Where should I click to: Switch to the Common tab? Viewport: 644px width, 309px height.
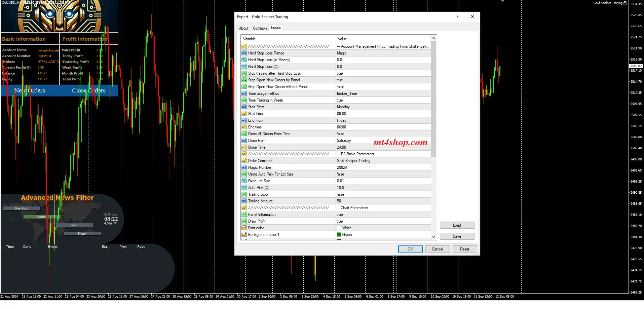point(260,28)
